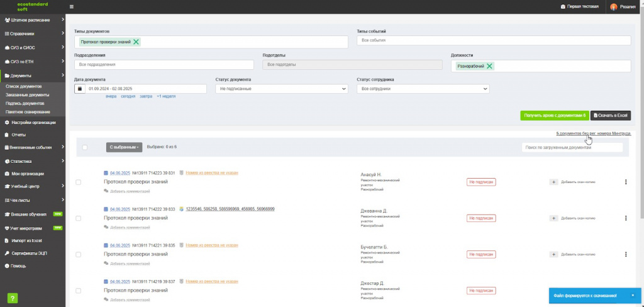Screen dimensions: 644x307
Task: Tick the select-all documents checkbox
Action: (x=85, y=147)
